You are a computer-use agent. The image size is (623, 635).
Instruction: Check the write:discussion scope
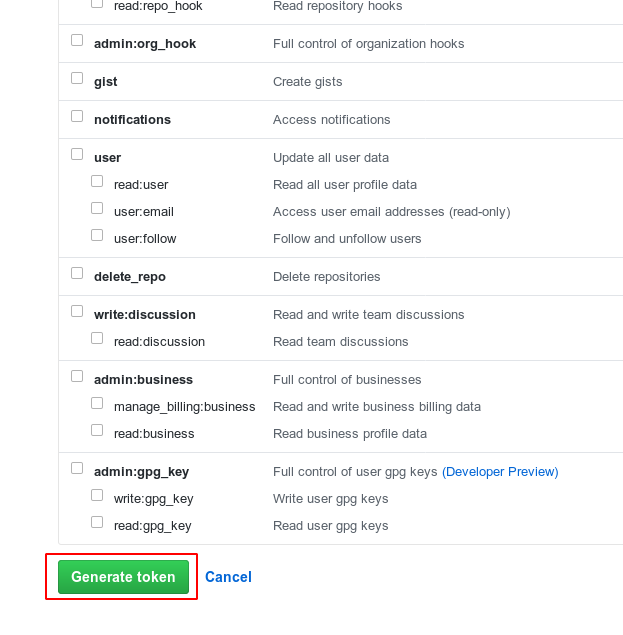77,312
